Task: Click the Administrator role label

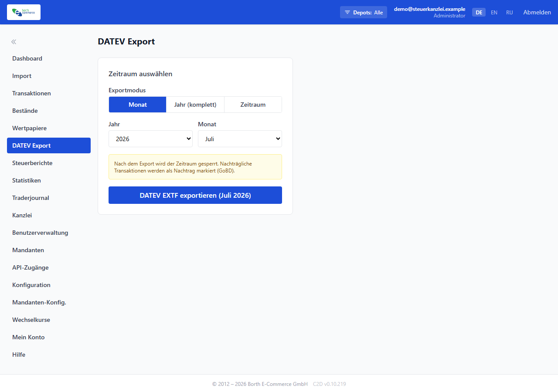Action: 449,16
